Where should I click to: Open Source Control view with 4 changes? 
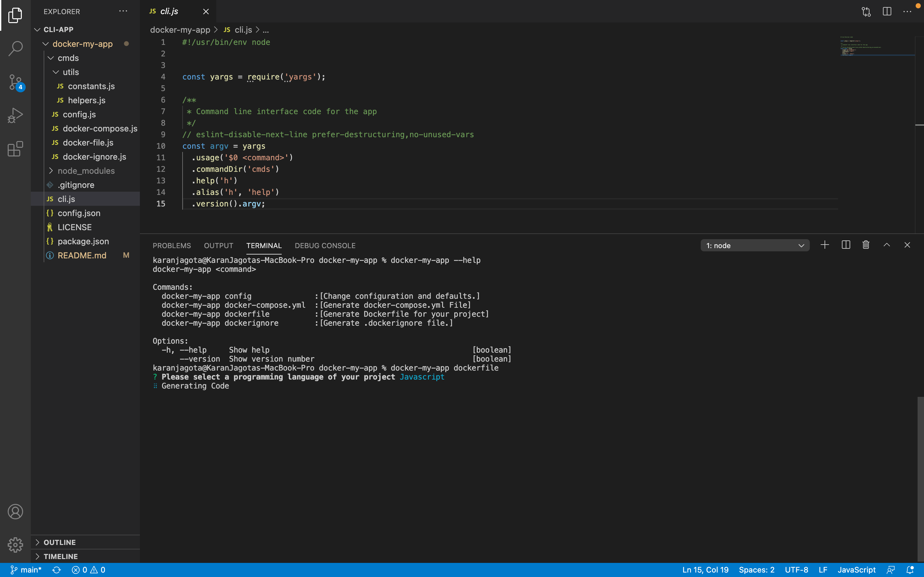pos(15,82)
